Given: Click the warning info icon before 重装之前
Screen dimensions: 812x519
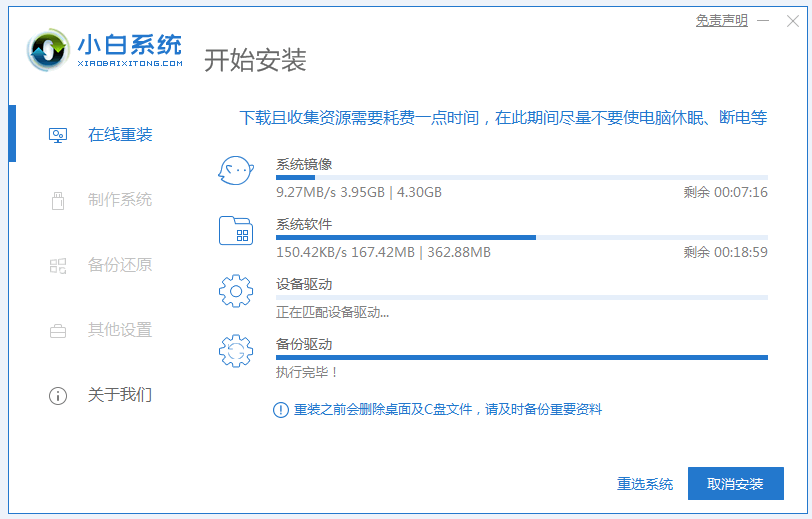Looking at the screenshot, I should tap(281, 410).
